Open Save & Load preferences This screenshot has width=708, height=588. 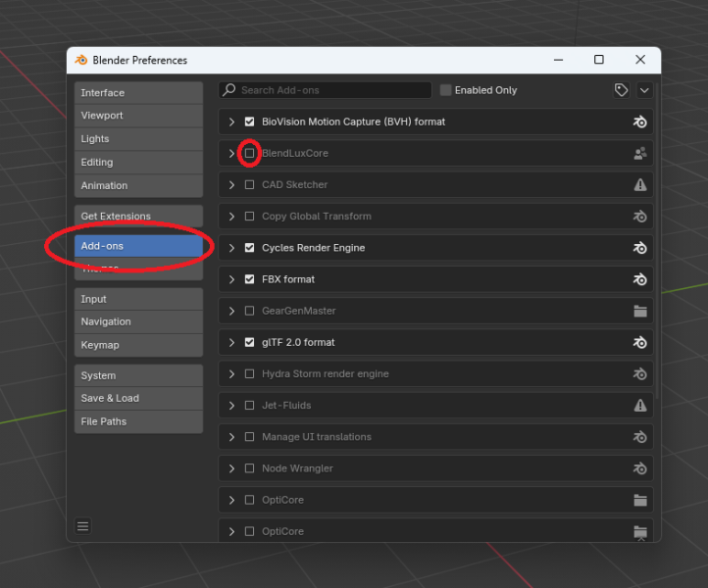(138, 399)
